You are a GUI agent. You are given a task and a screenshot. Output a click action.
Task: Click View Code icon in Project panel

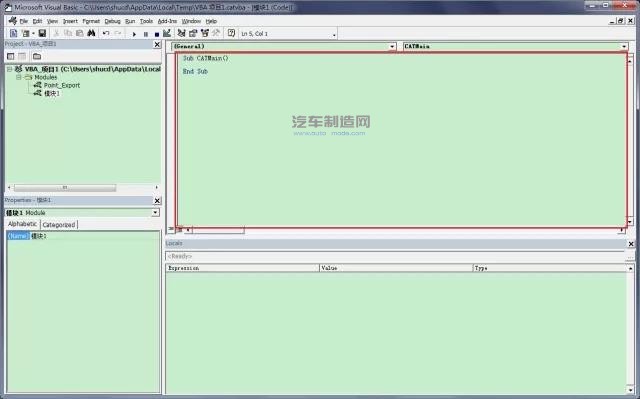tap(11, 56)
